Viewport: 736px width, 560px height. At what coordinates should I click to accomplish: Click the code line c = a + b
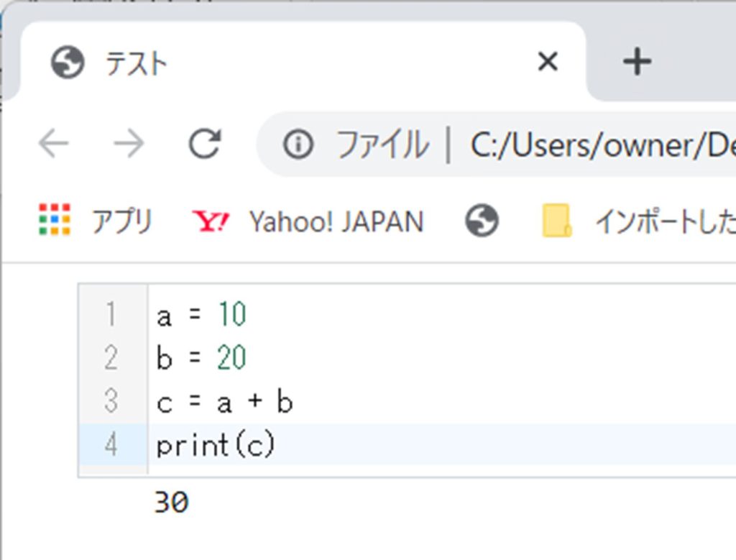(x=224, y=403)
